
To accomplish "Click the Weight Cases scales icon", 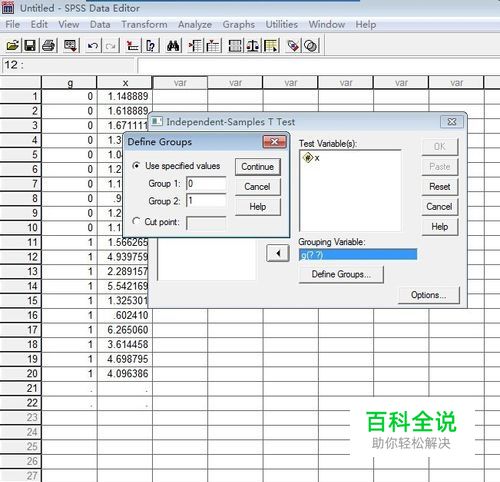I will [253, 46].
